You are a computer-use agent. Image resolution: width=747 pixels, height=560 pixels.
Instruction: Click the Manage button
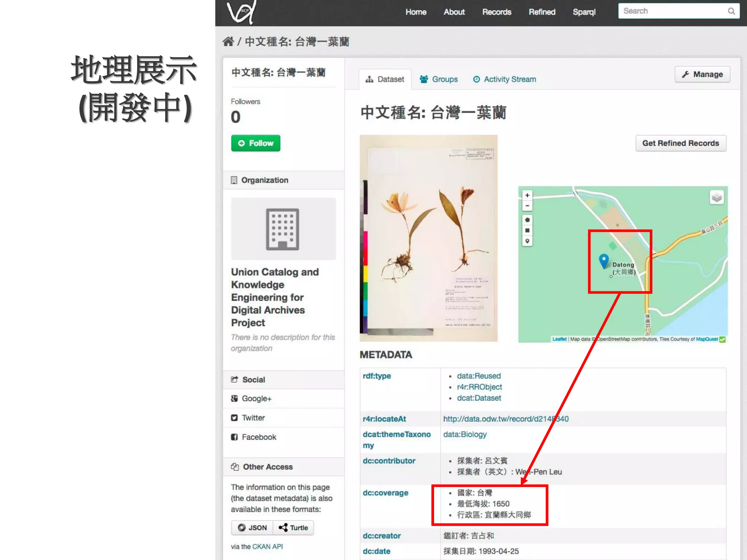[702, 74]
